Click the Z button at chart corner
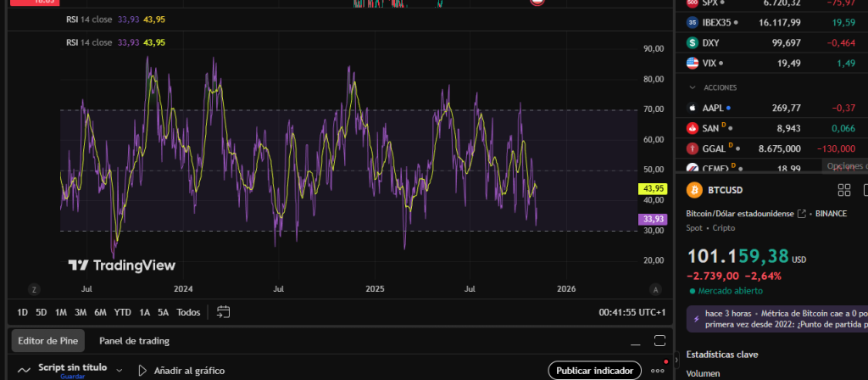The image size is (868, 380). 34,288
